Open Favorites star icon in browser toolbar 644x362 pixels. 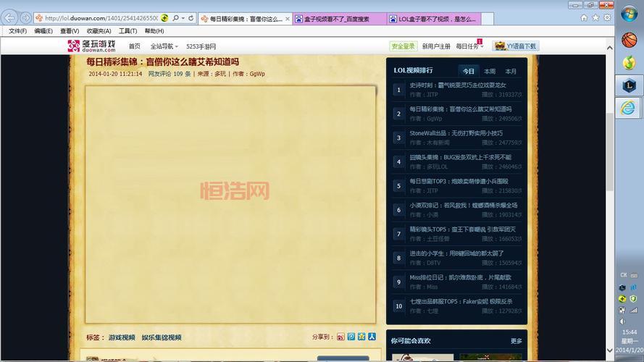click(x=595, y=17)
